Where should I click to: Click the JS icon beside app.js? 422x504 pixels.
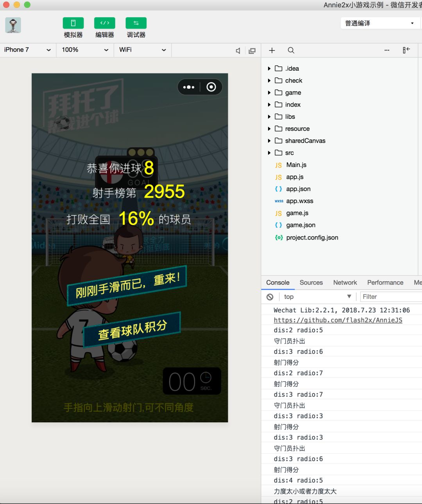click(x=278, y=177)
